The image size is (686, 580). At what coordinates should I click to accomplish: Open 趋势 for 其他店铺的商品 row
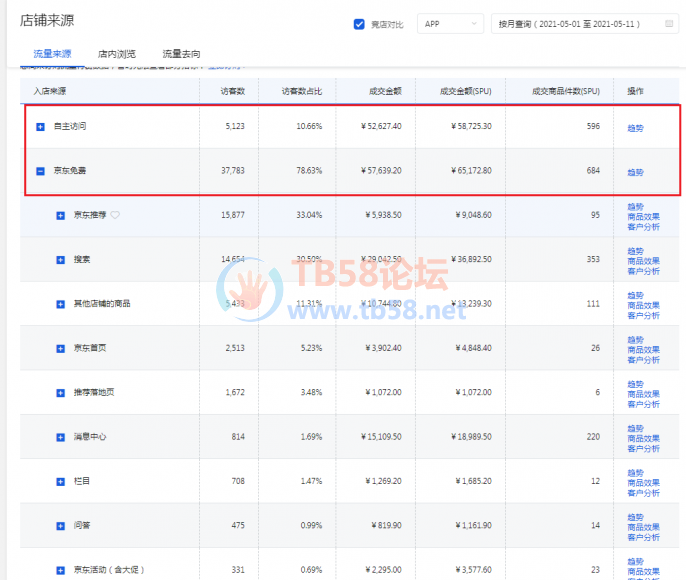(635, 295)
